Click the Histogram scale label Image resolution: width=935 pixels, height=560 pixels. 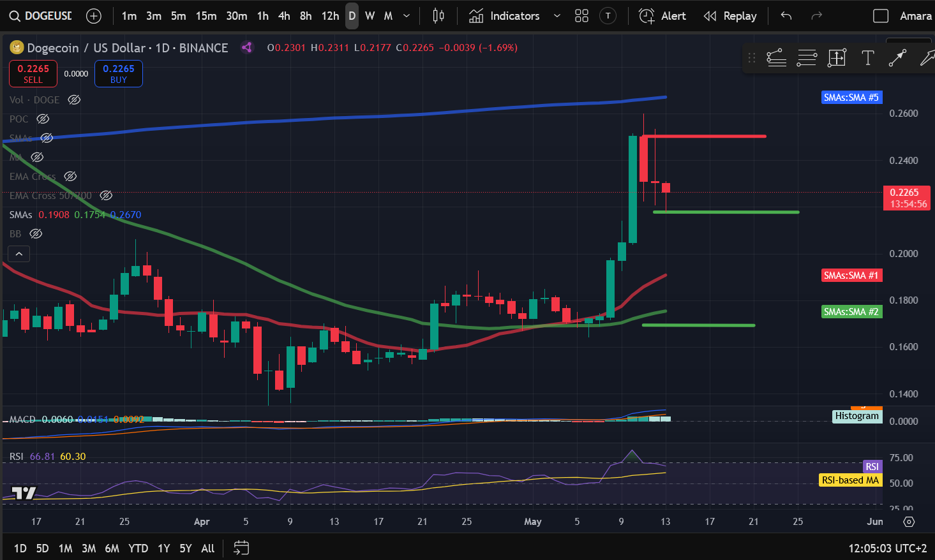(x=857, y=416)
